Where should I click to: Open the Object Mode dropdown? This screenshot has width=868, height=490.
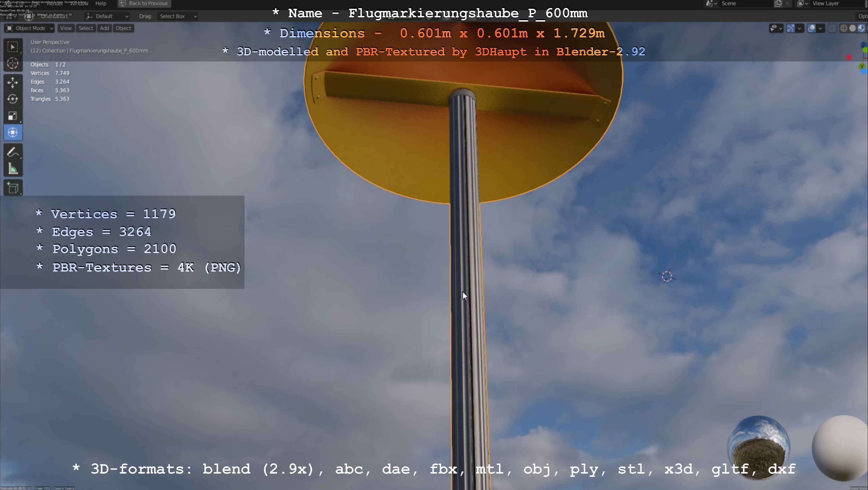click(x=30, y=28)
